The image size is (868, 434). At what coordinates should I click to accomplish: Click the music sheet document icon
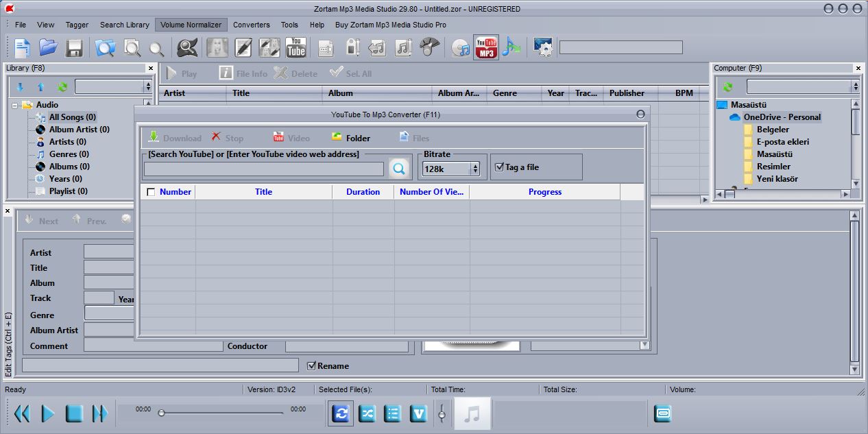[403, 47]
